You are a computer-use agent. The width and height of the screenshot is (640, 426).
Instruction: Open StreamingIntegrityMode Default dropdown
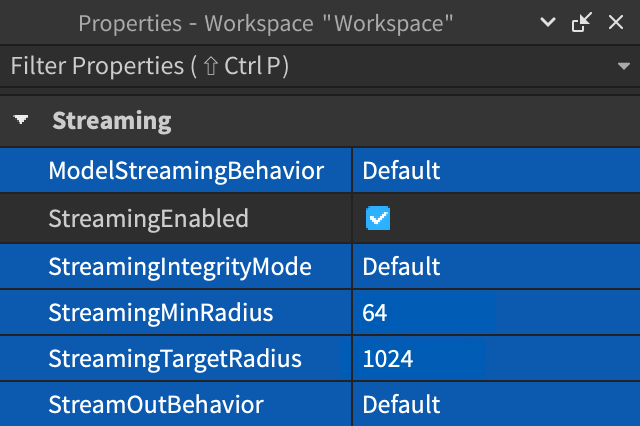point(495,267)
